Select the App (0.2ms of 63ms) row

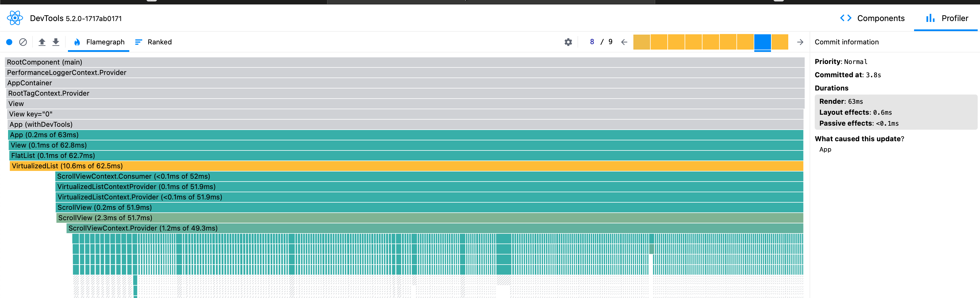pos(406,135)
